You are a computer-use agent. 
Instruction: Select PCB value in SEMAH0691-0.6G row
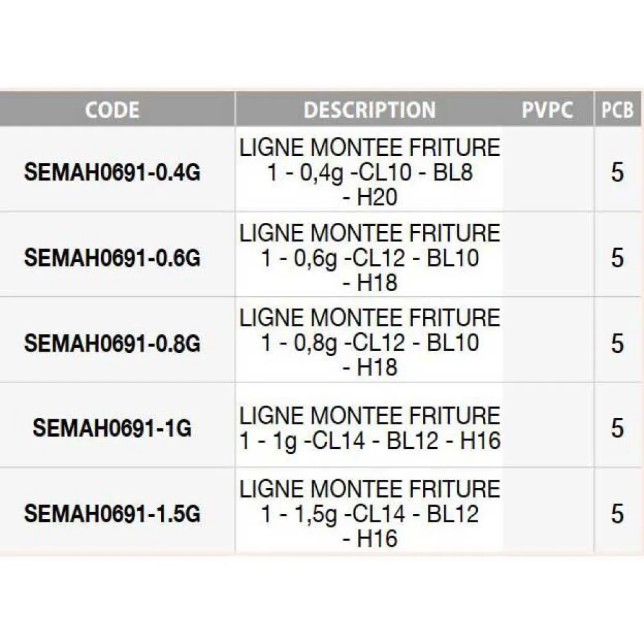[618, 258]
